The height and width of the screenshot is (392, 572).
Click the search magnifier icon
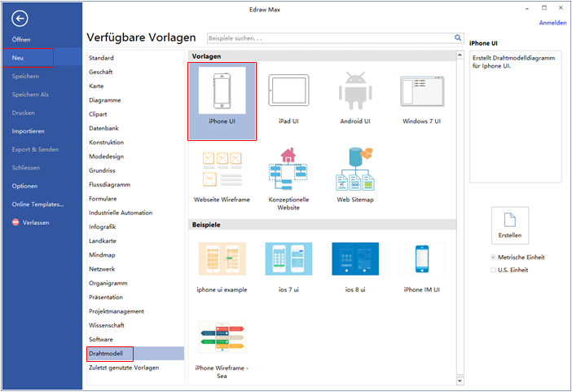pyautogui.click(x=458, y=37)
